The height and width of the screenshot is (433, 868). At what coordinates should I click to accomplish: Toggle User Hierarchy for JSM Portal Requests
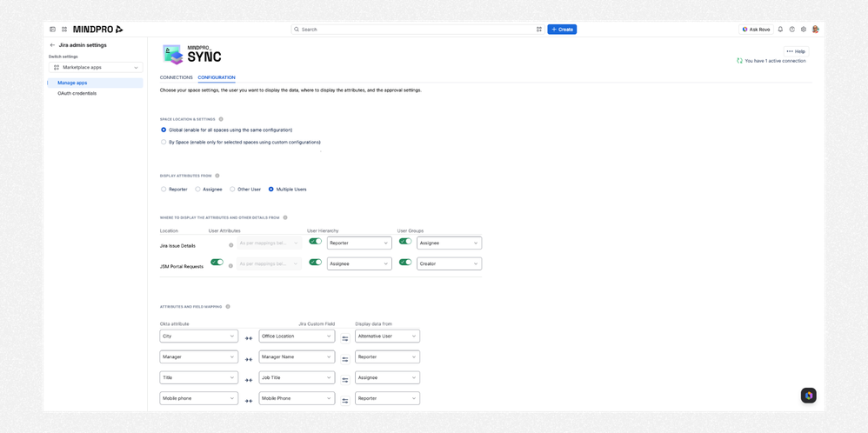315,262
